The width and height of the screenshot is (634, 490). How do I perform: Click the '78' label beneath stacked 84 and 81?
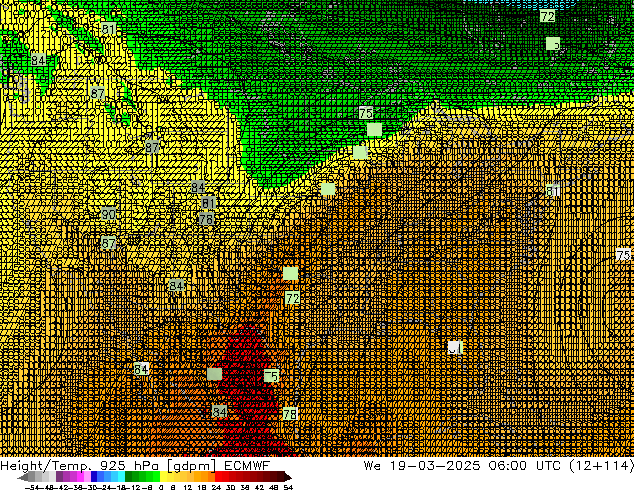tap(206, 219)
